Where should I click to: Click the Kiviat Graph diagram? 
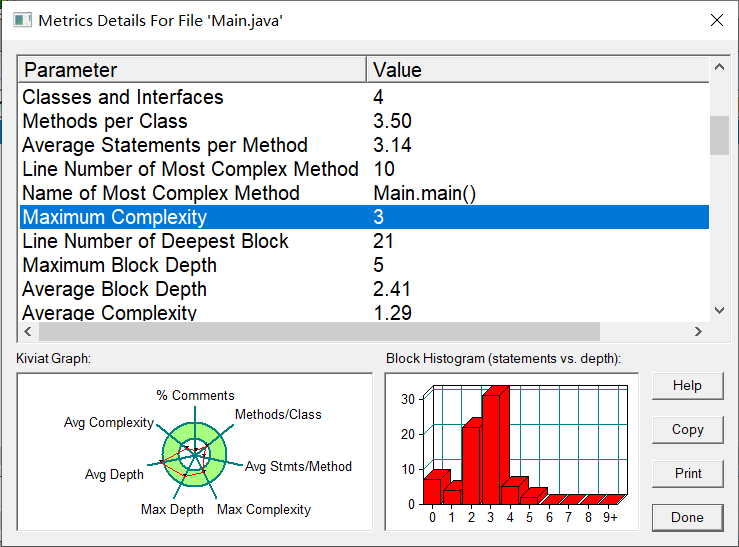pyautogui.click(x=195, y=452)
